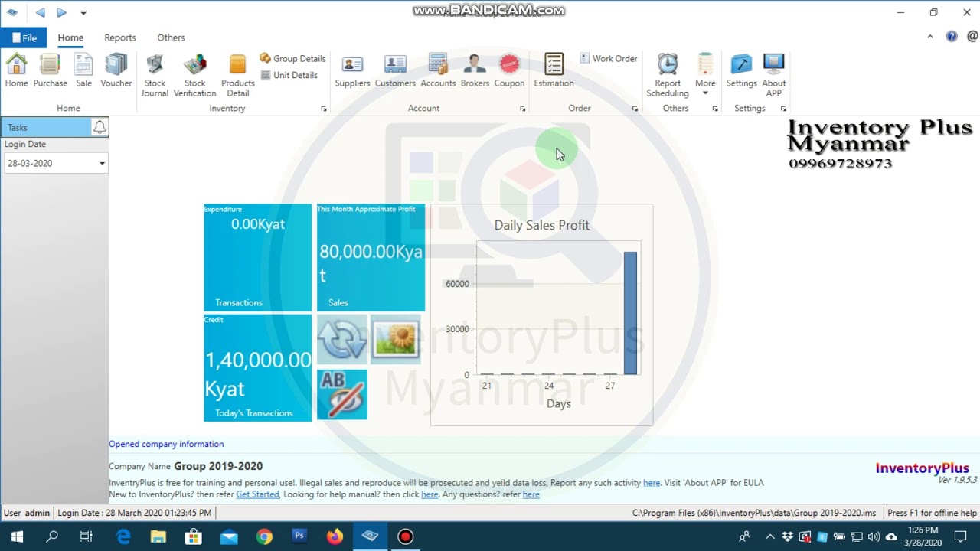Expand the Inventory group dialog launcher

(x=324, y=109)
